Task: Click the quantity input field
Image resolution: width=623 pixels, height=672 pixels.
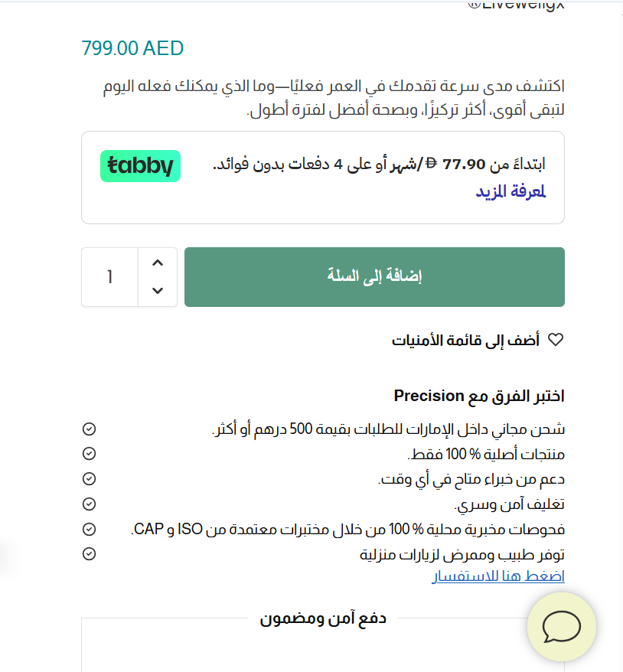Action: point(110,277)
